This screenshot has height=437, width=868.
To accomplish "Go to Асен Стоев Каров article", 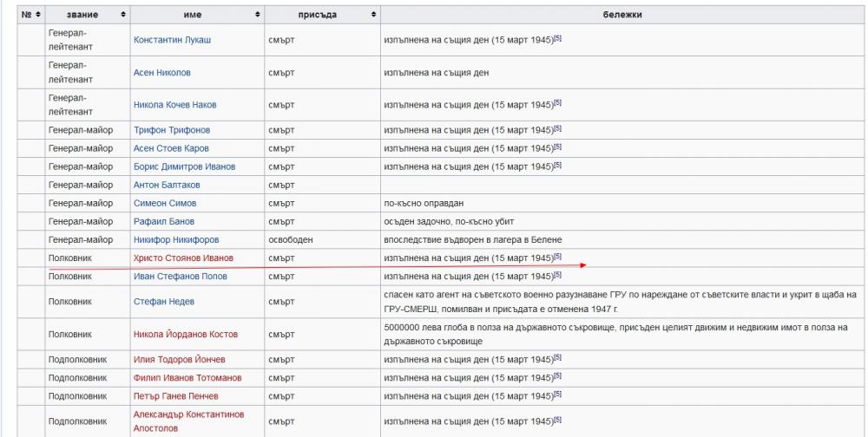I will pyautogui.click(x=171, y=149).
